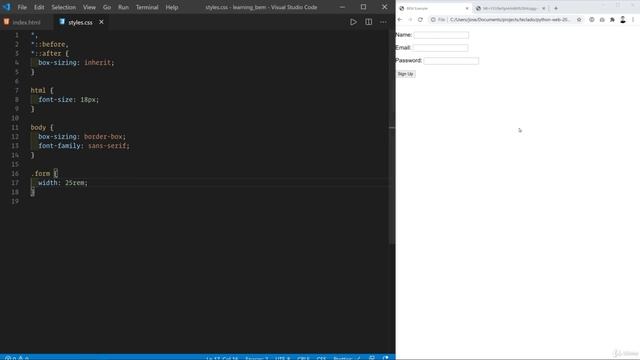Click the Spaces indentation status entry
The image size is (640, 360).
257,358
